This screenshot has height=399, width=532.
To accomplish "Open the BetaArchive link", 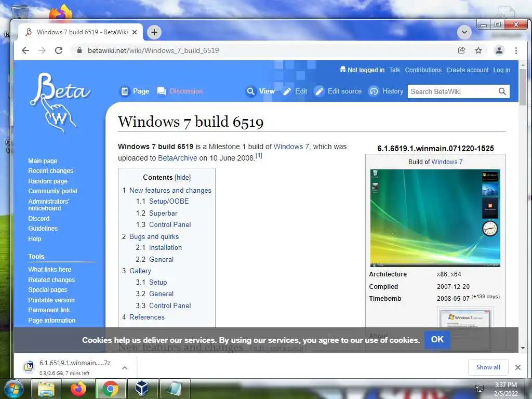I will (x=178, y=158).
